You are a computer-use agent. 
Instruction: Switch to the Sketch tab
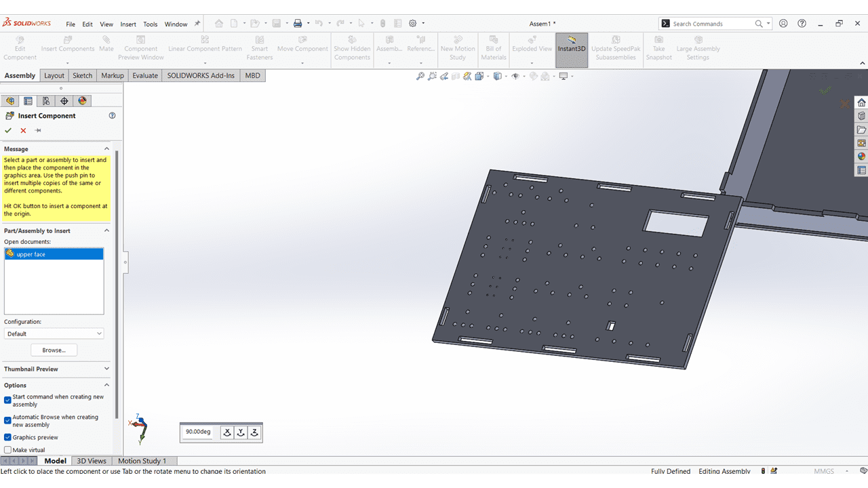(x=83, y=75)
